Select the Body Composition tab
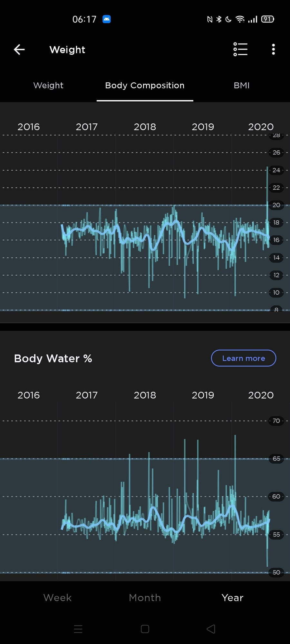Screen dimensions: 290x644 145,85
